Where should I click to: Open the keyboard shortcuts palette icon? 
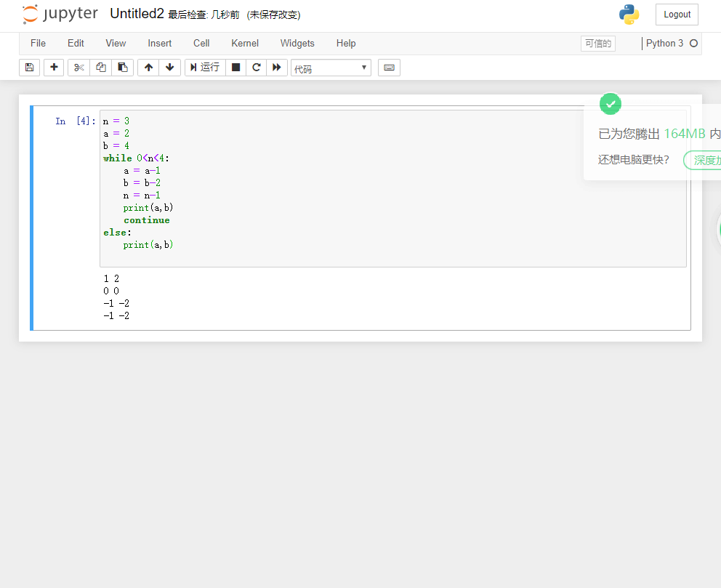(389, 67)
